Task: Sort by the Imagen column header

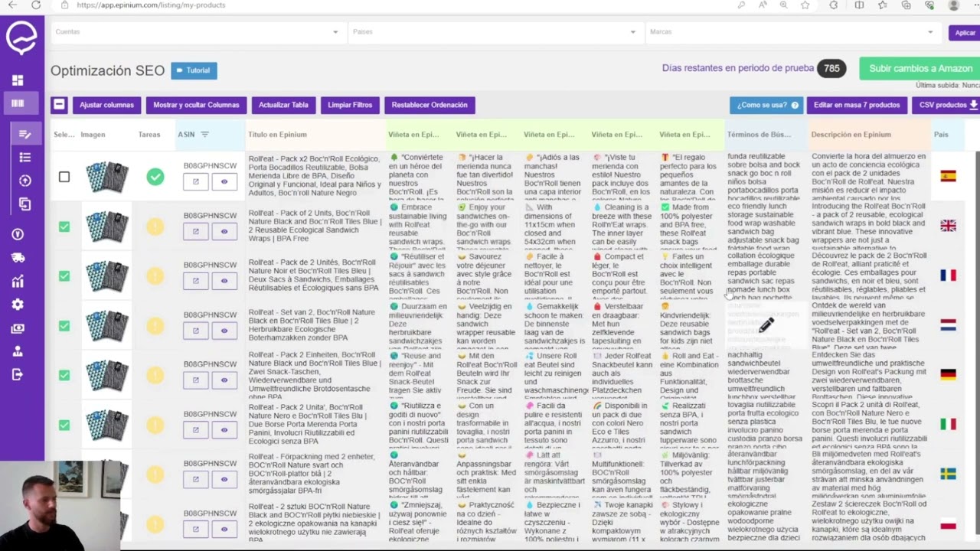Action: click(x=93, y=135)
